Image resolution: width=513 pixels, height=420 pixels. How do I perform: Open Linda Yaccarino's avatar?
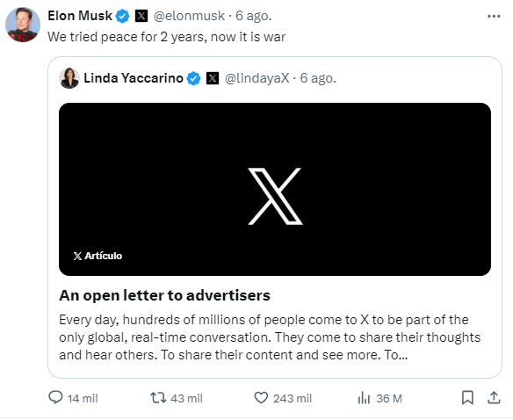[x=69, y=78]
